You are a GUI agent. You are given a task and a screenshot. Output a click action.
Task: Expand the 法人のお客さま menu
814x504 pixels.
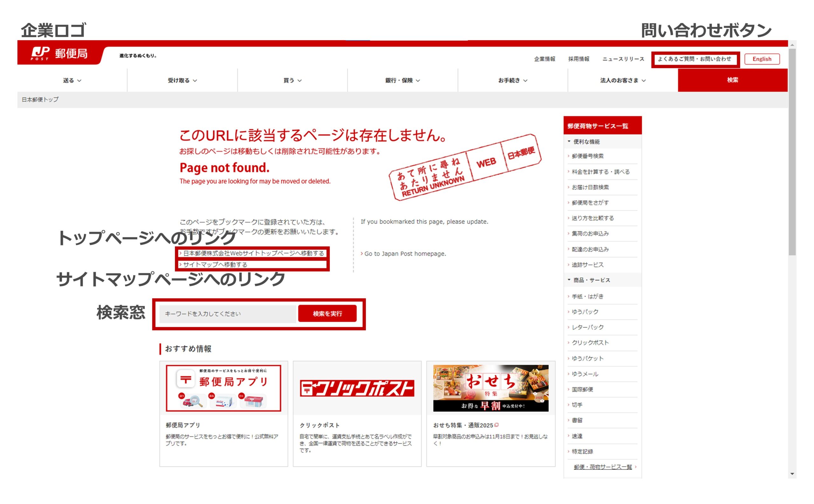point(623,80)
